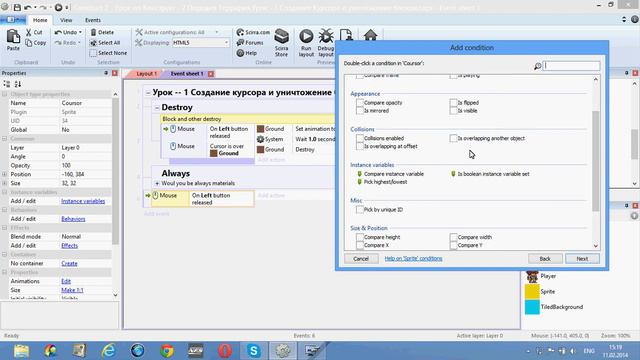This screenshot has height=360, width=640.
Task: Select the yellow Sprite object swatch
Action: click(x=532, y=291)
